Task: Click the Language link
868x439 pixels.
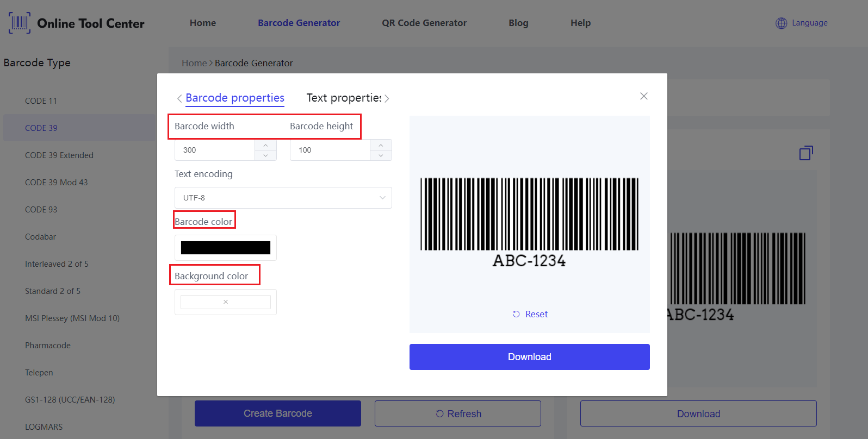Action: [x=809, y=23]
